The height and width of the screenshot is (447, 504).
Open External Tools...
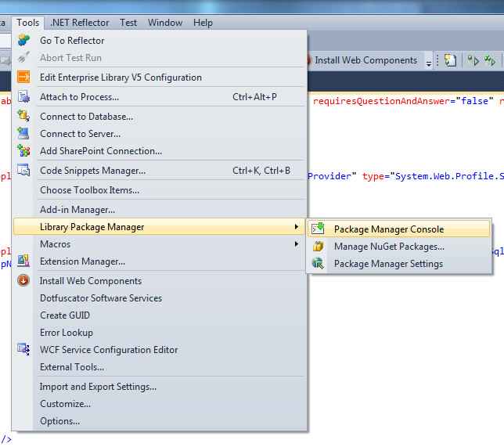pos(159,367)
